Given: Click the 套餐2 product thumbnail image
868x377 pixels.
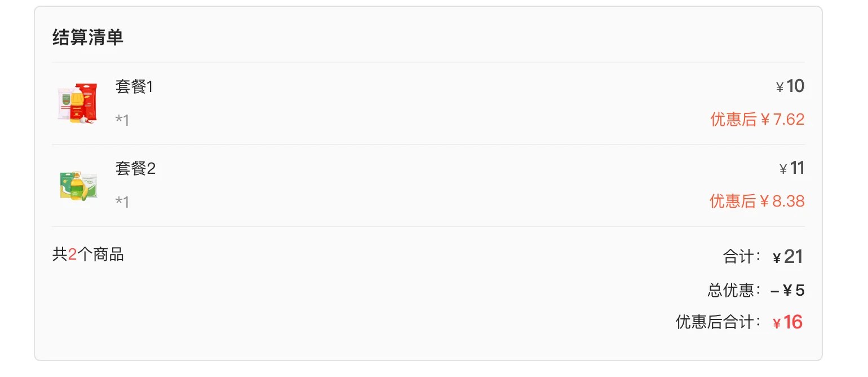Looking at the screenshot, I should [79, 185].
